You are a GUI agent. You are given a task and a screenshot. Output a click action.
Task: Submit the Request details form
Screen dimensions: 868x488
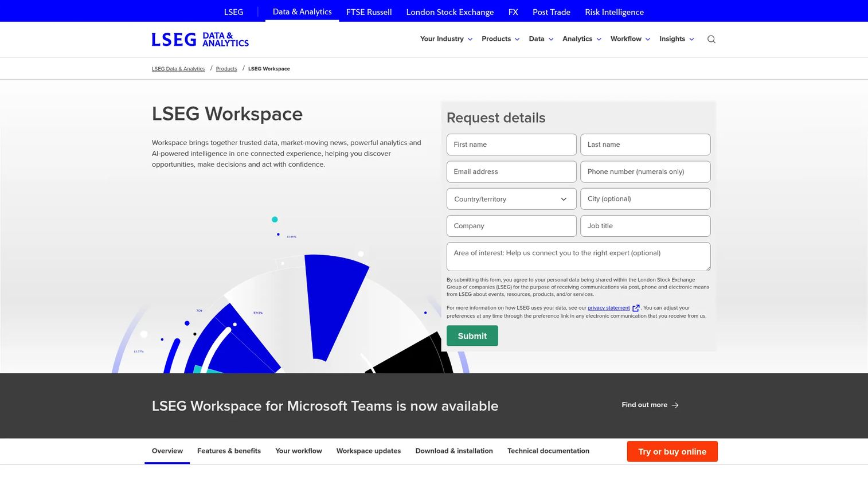coord(472,336)
